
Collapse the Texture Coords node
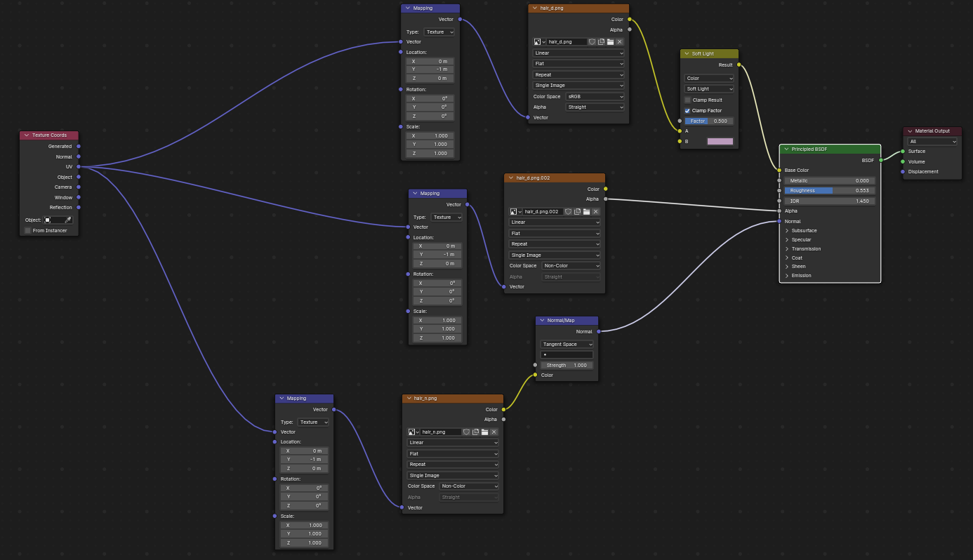pos(27,135)
